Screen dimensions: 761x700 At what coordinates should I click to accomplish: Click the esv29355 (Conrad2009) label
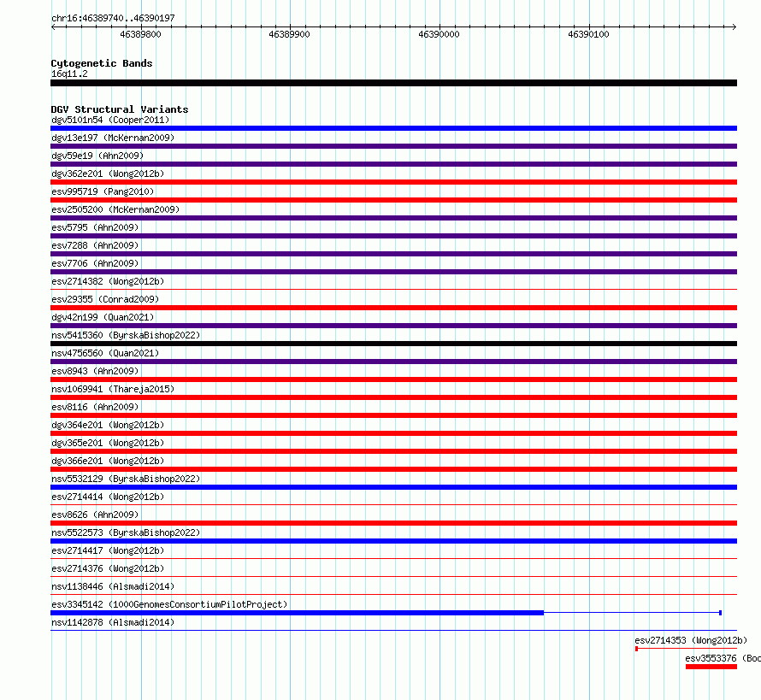click(x=105, y=299)
